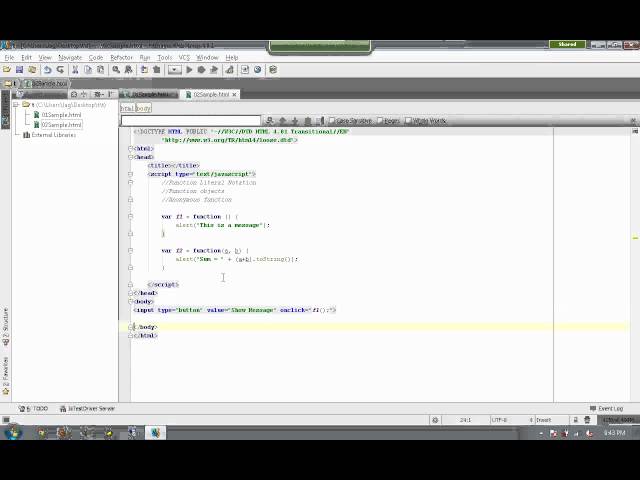Viewport: 640px width, 480px height.
Task: Open the View menu
Action: click(x=45, y=58)
